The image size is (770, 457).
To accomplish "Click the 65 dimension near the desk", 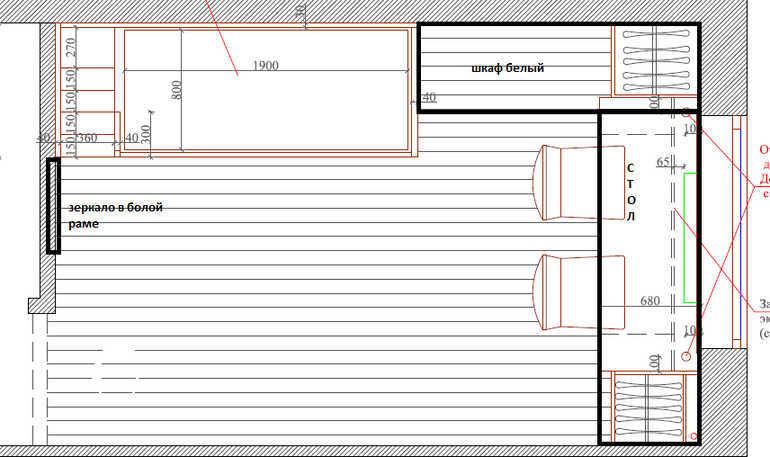I will (663, 161).
